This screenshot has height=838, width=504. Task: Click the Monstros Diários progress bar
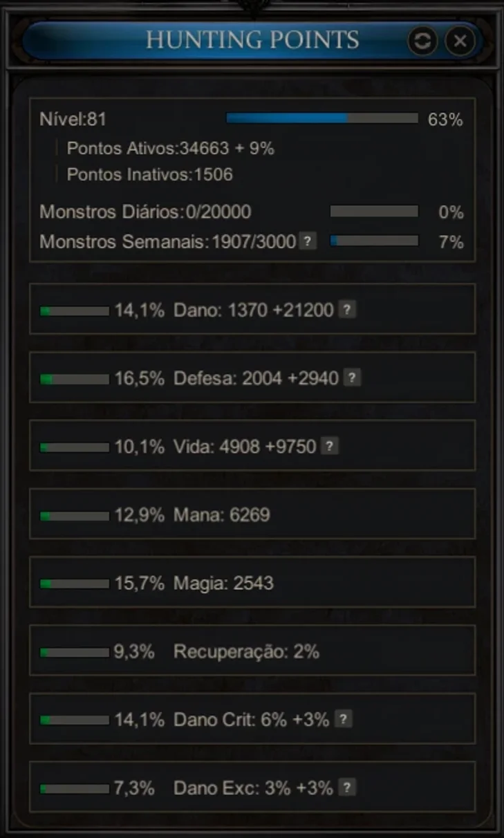[x=374, y=212]
